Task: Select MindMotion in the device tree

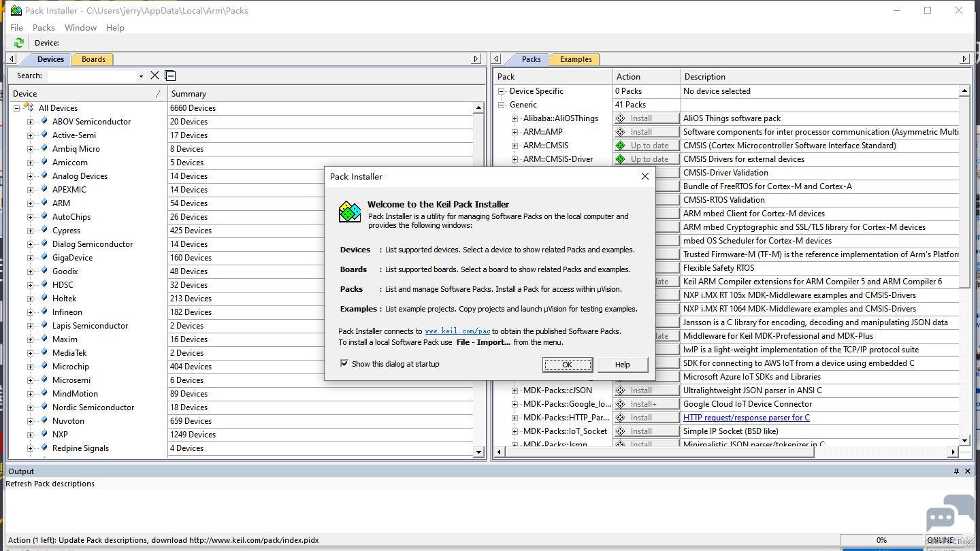Action: click(x=75, y=394)
